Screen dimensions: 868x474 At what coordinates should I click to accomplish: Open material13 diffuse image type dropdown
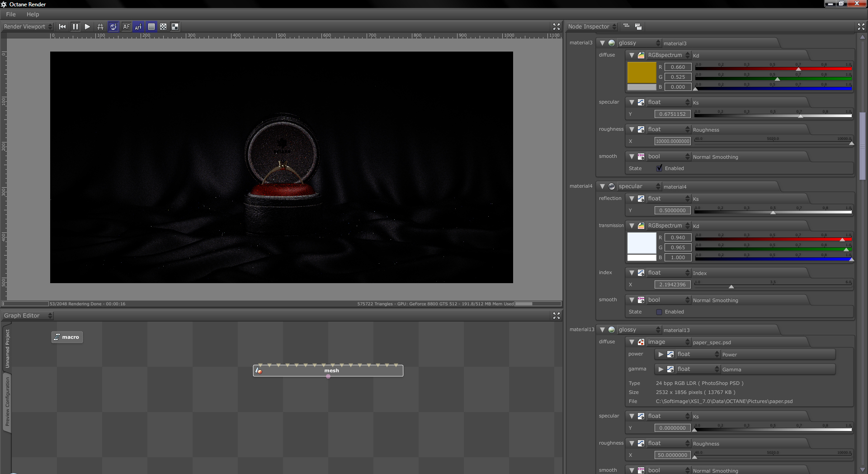pyautogui.click(x=669, y=342)
